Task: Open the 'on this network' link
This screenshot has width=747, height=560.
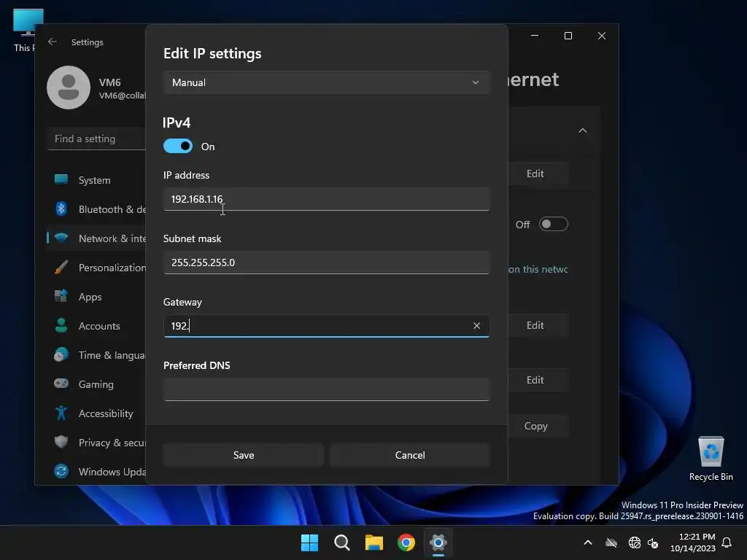Action: click(x=538, y=269)
